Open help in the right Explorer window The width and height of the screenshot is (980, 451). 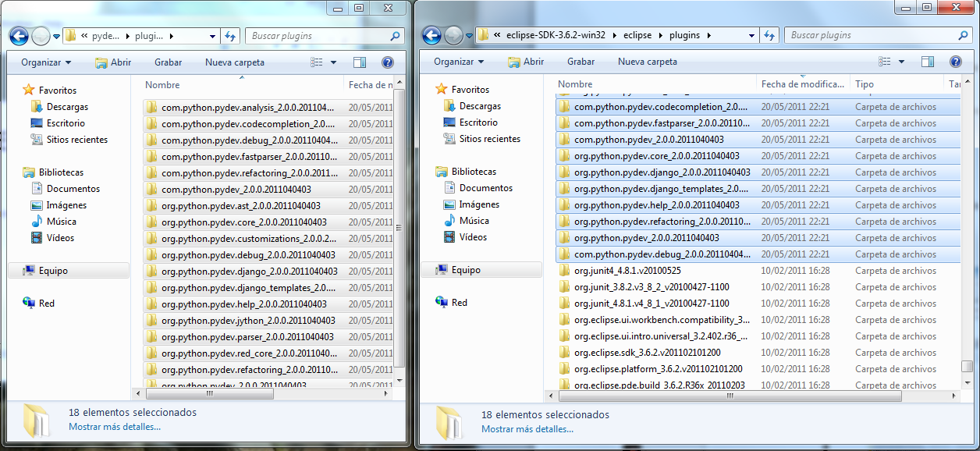pyautogui.click(x=955, y=62)
